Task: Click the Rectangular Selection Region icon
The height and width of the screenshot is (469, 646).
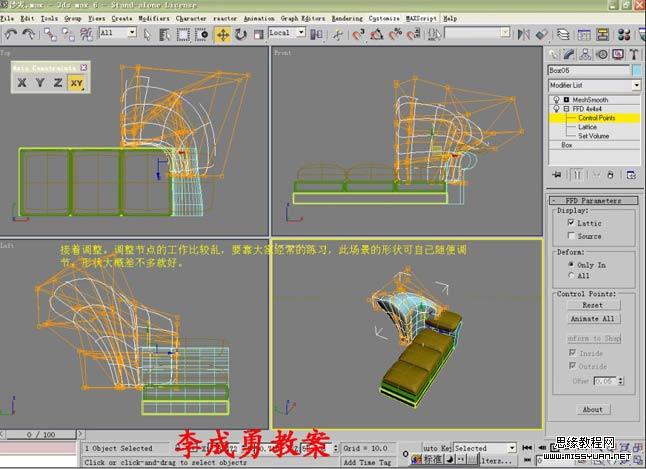Action: tap(183, 35)
